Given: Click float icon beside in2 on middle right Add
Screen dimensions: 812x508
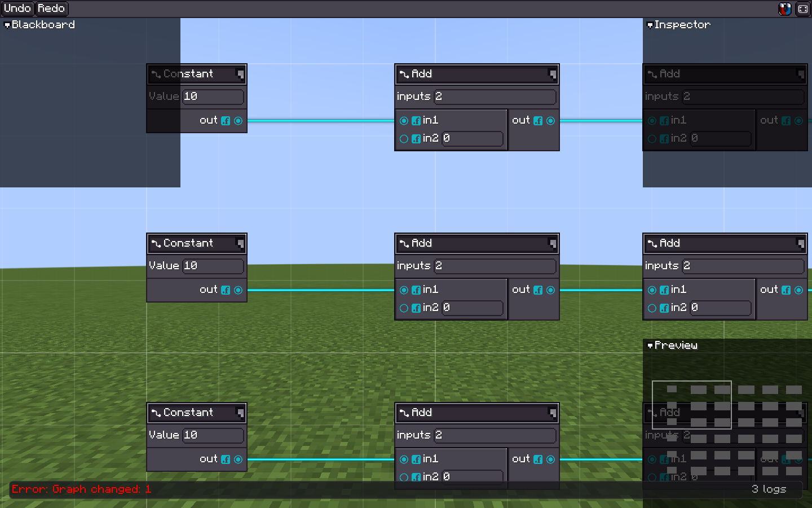Looking at the screenshot, I should coord(664,308).
